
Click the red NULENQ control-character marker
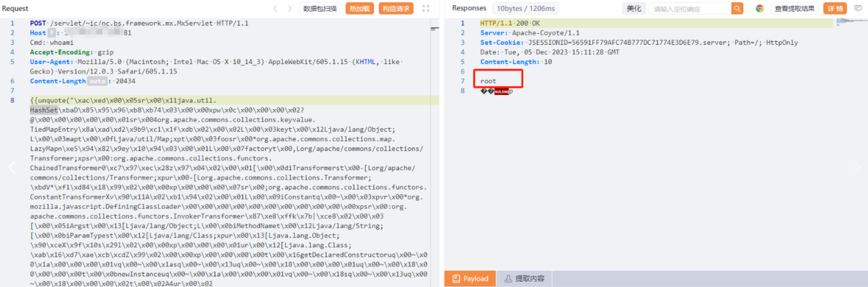(502, 91)
